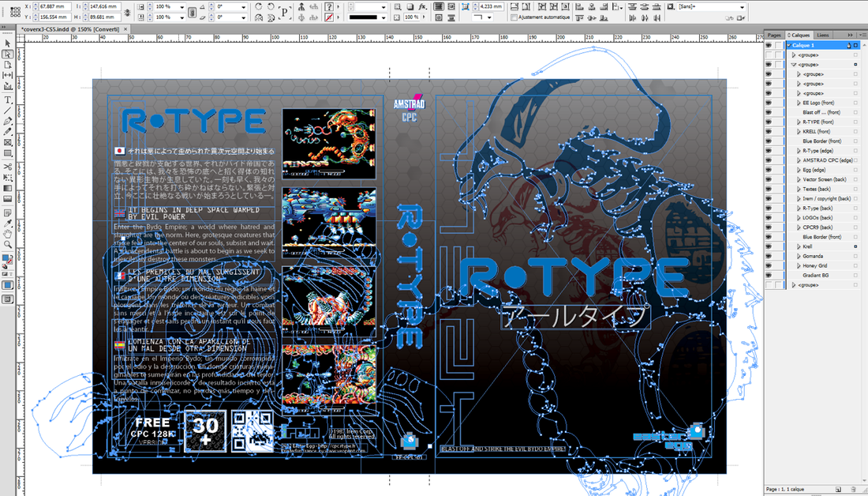Select the Pencil tool
Screen dimensions: 868x496
[8, 132]
